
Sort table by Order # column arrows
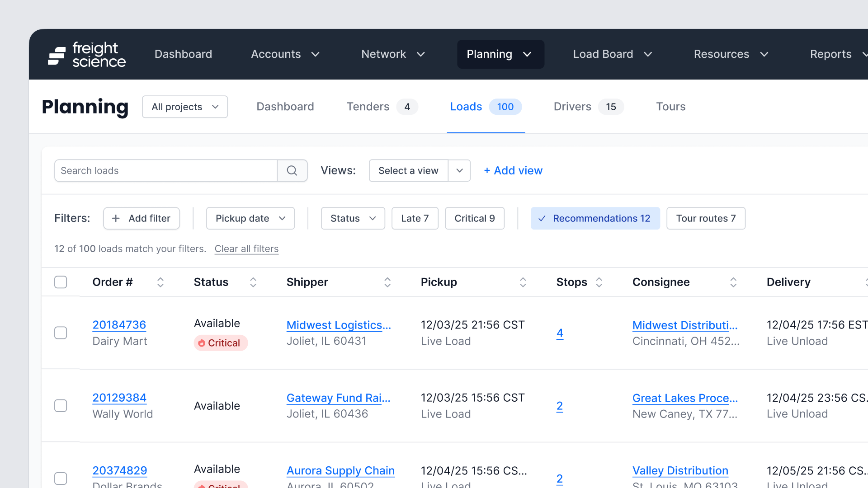point(160,282)
